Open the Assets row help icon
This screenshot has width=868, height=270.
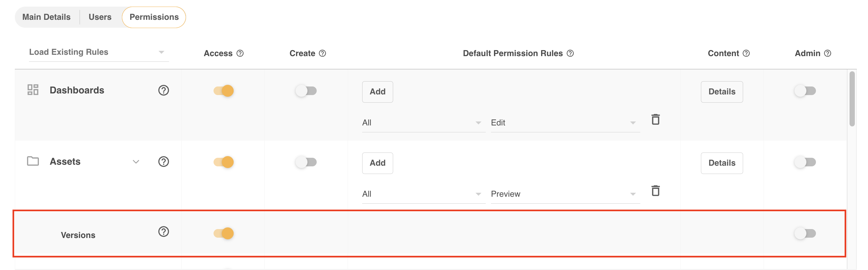pos(163,161)
